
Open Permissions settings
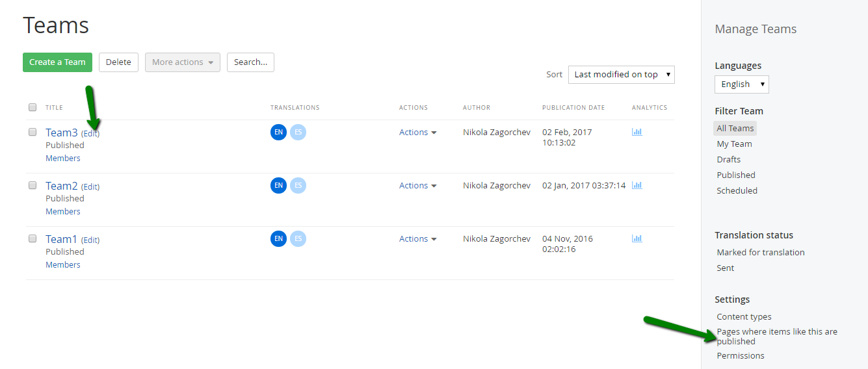coord(741,355)
